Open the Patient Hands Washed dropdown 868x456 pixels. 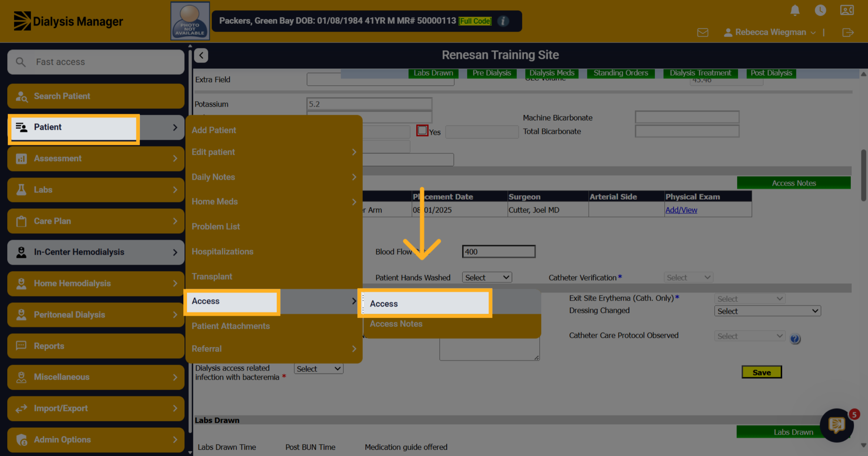(487, 278)
